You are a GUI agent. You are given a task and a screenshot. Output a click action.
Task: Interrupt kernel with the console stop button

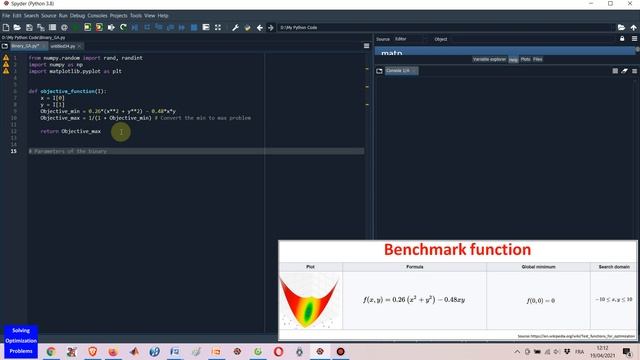615,71
